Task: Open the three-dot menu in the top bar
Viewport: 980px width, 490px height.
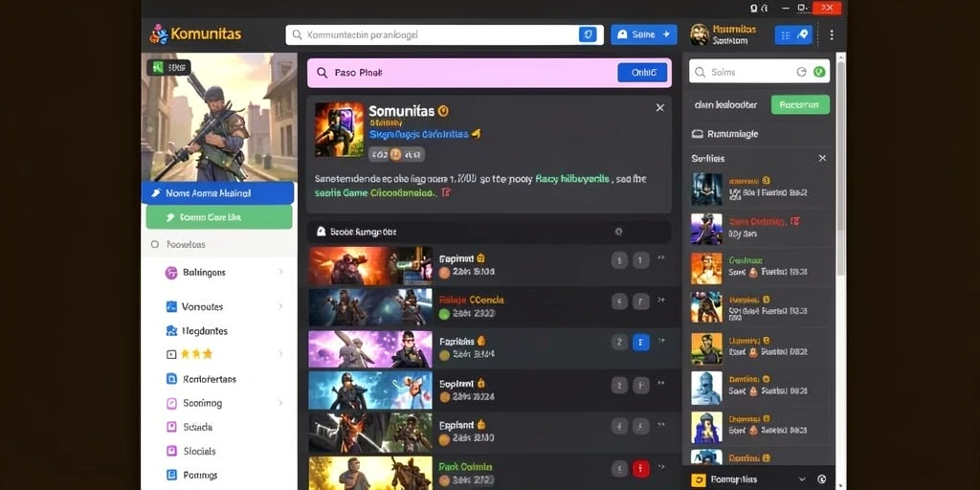Action: 832,35
